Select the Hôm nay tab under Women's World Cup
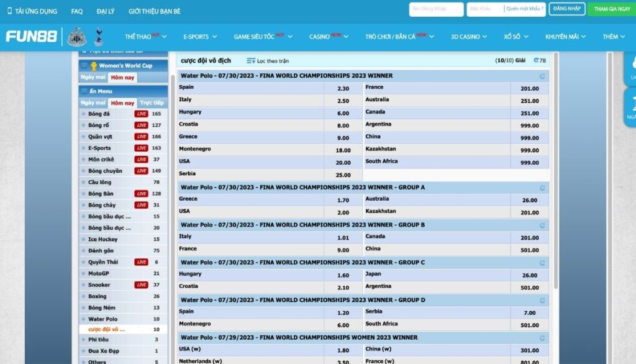Image resolution: width=636 pixels, height=364 pixels. 122,78
